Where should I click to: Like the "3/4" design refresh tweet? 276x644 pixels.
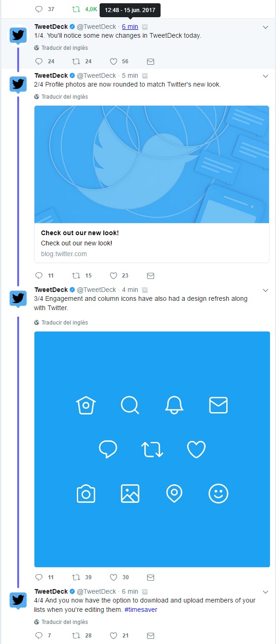(113, 577)
